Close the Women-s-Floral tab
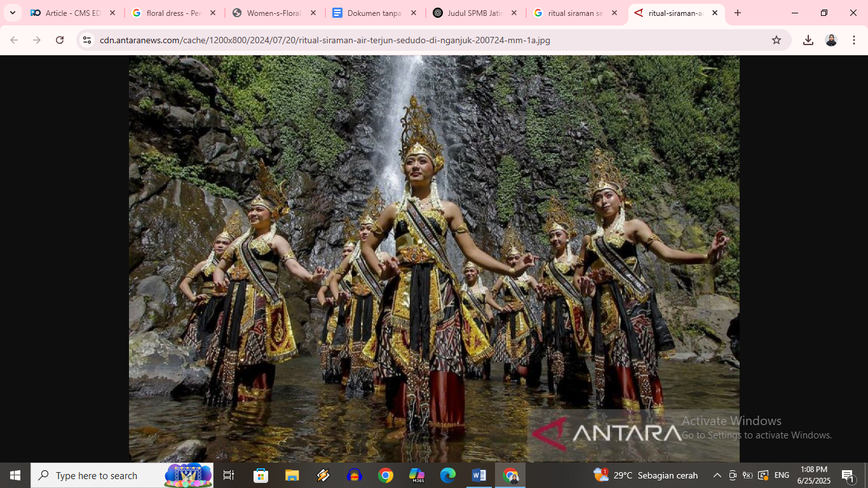Image resolution: width=868 pixels, height=488 pixels. (313, 13)
